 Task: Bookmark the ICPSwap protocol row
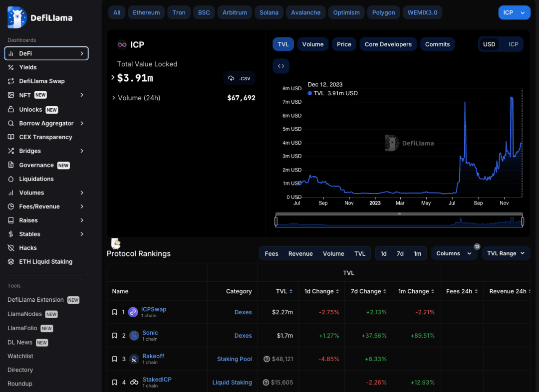pyautogui.click(x=114, y=312)
